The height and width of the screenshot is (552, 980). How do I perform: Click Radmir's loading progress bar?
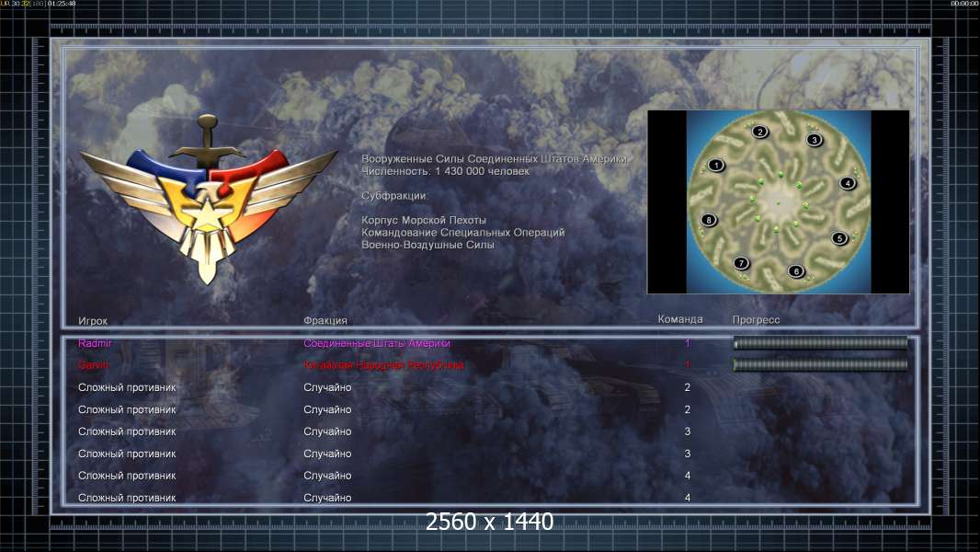coord(820,342)
